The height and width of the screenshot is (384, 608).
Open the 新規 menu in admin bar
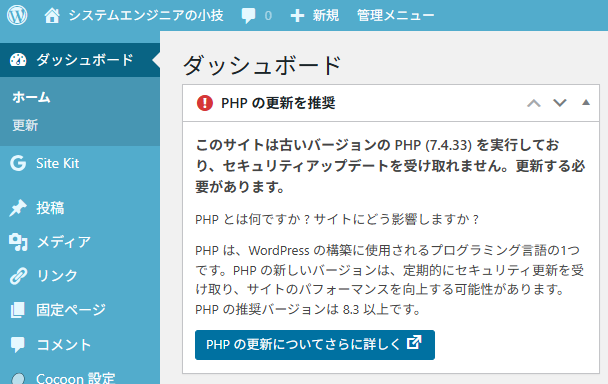click(326, 16)
